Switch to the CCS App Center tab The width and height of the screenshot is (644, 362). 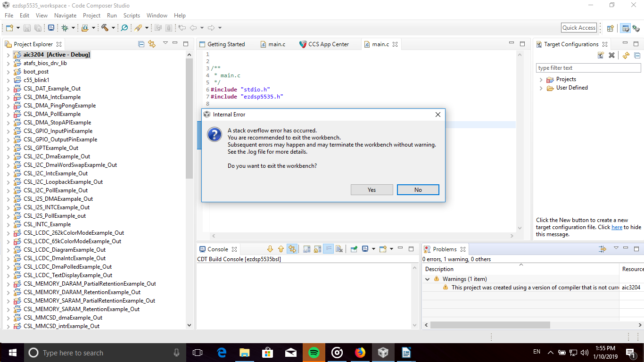click(324, 44)
